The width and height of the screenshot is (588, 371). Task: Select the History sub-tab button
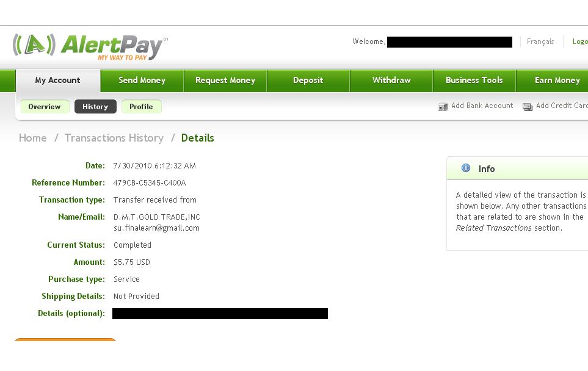click(95, 106)
